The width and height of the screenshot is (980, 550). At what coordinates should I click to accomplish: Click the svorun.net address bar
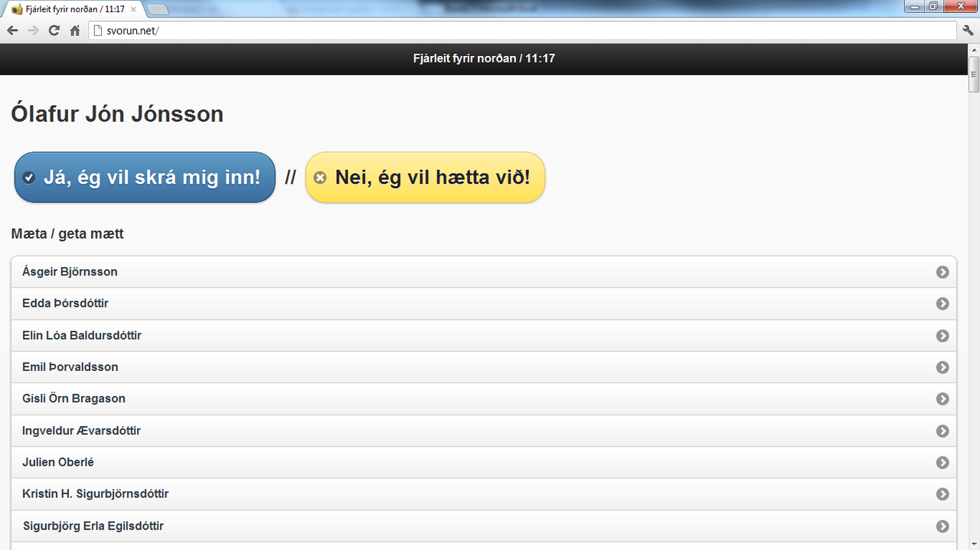tap(521, 31)
